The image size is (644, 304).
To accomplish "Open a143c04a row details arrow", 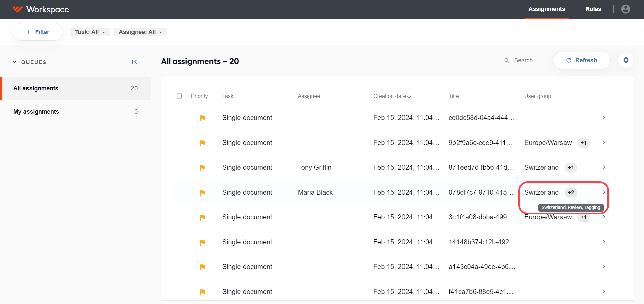I will [604, 266].
